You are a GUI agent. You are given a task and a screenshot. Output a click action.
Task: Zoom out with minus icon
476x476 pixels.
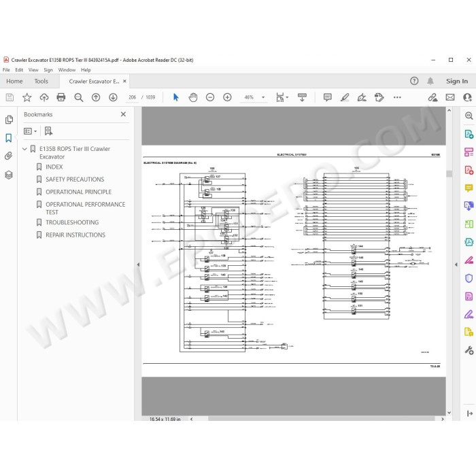pos(210,97)
